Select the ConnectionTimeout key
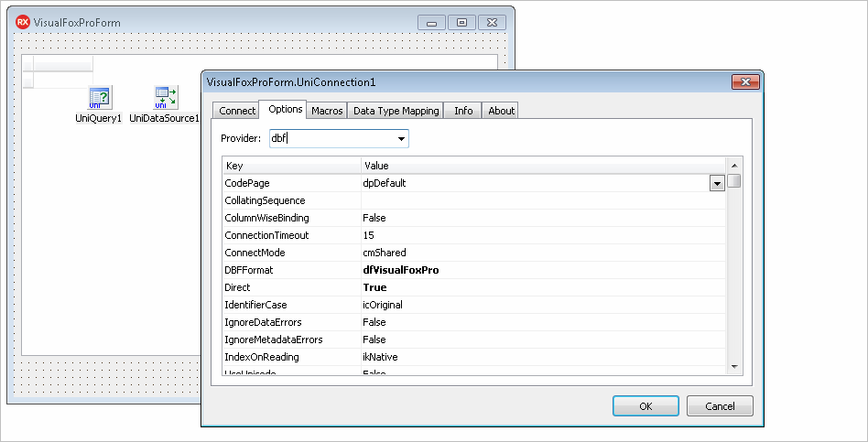 tap(292, 235)
